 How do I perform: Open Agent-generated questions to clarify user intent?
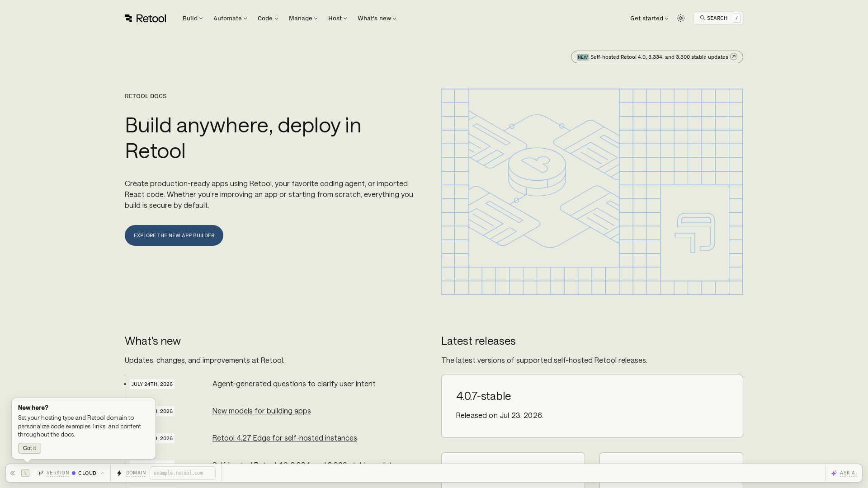click(x=294, y=384)
